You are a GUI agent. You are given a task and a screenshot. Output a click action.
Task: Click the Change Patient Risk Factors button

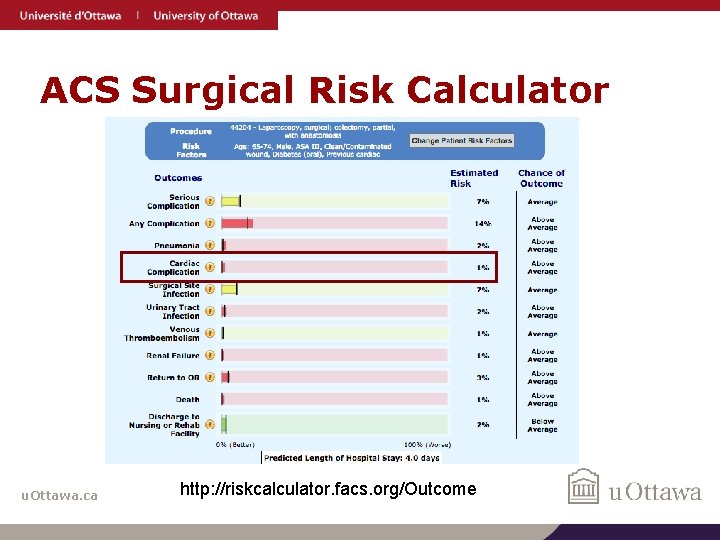[462, 141]
